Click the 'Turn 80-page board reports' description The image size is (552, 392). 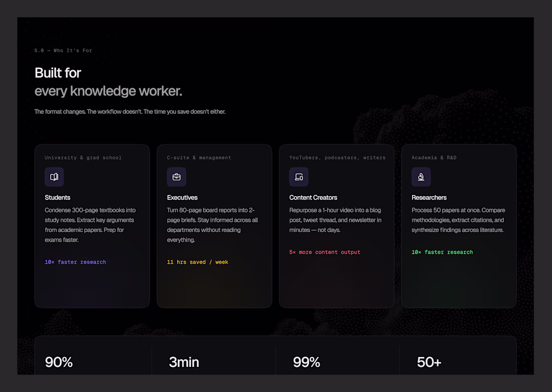coord(212,225)
